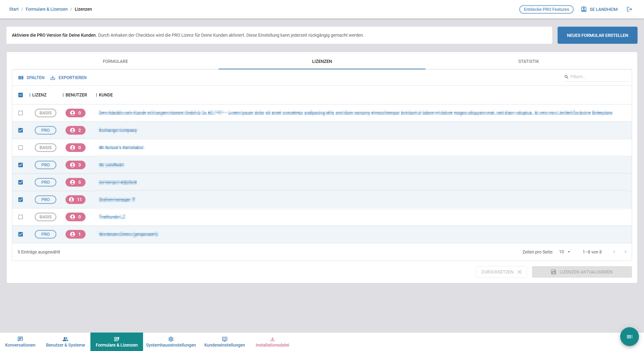Screen dimensions: 644x351
Task: Click Entdecke PRO Features button
Action: click(x=546, y=9)
